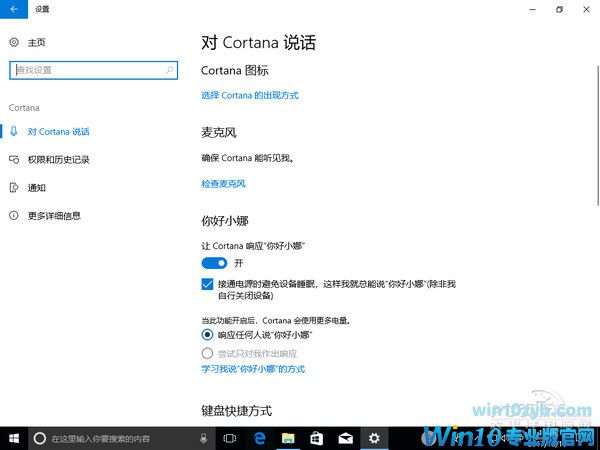The width and height of the screenshot is (600, 450).
Task: Open the 通知 notifications icon
Action: (14, 188)
